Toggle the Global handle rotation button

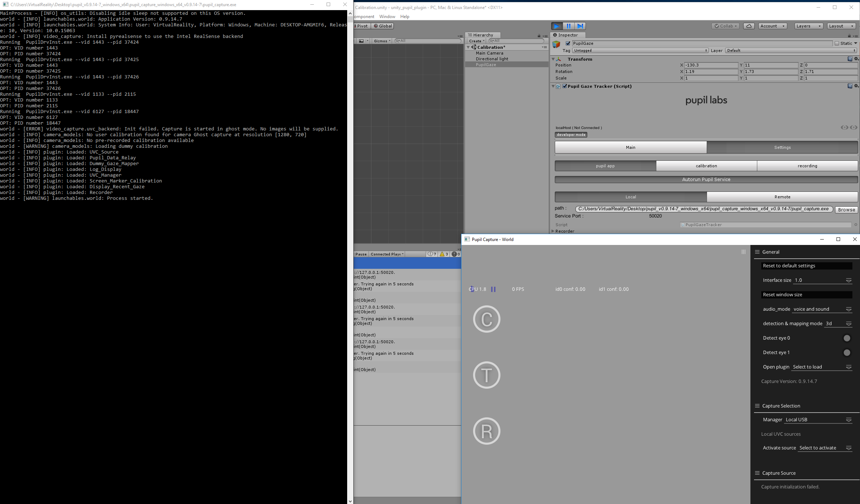point(383,26)
